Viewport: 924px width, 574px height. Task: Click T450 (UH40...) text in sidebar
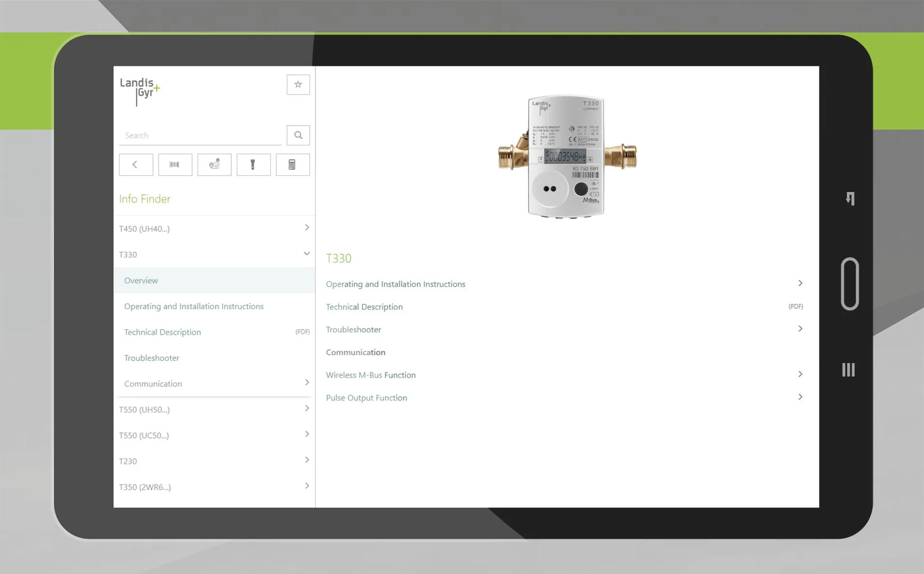(144, 229)
